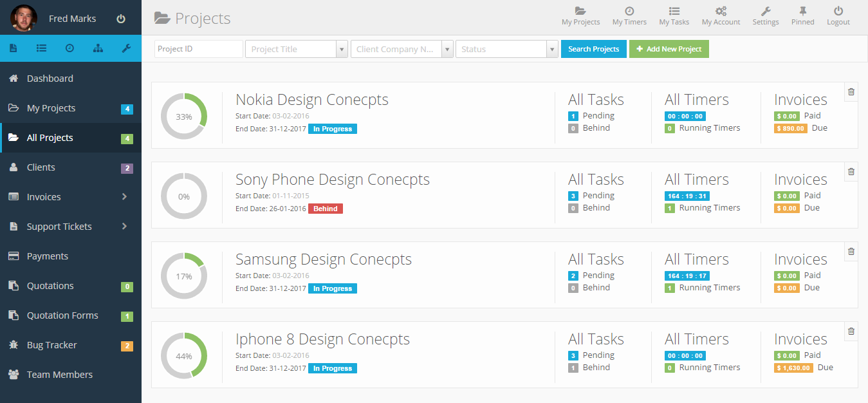
Task: Open the Project Title dropdown
Action: coord(297,49)
